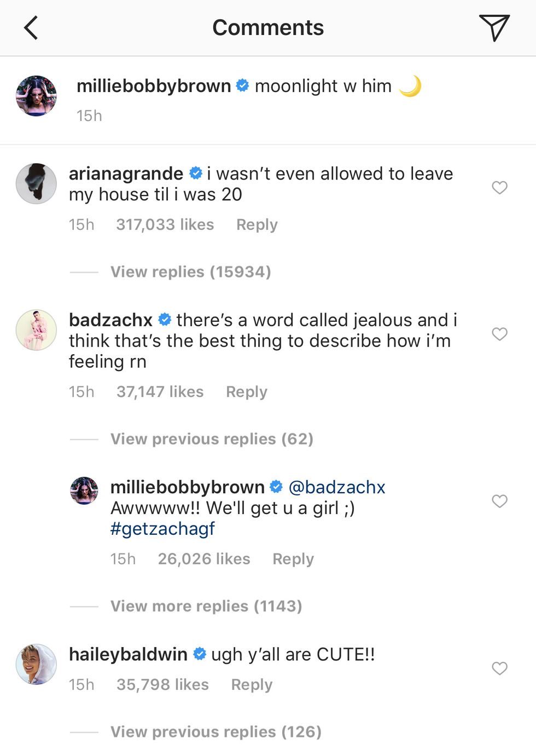Viewport: 536px width, 756px height.
Task: Expand View replies (15934)
Action: (190, 272)
